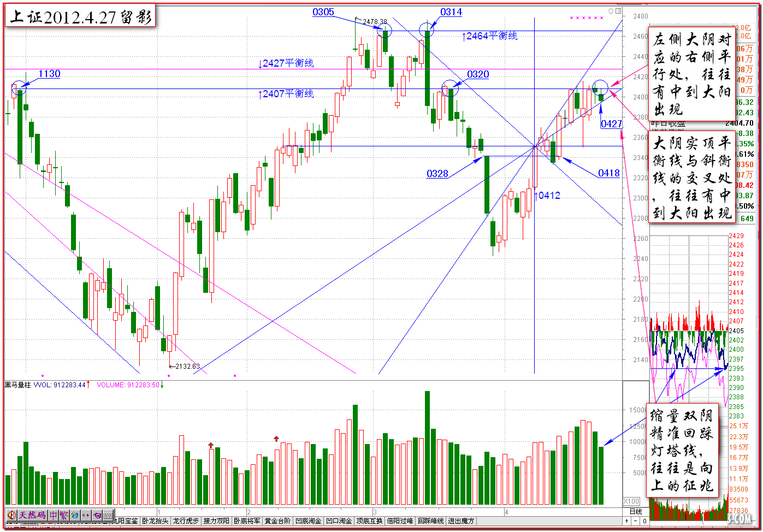
Task: Click the 2404.70 closing price value
Action: tap(740, 123)
